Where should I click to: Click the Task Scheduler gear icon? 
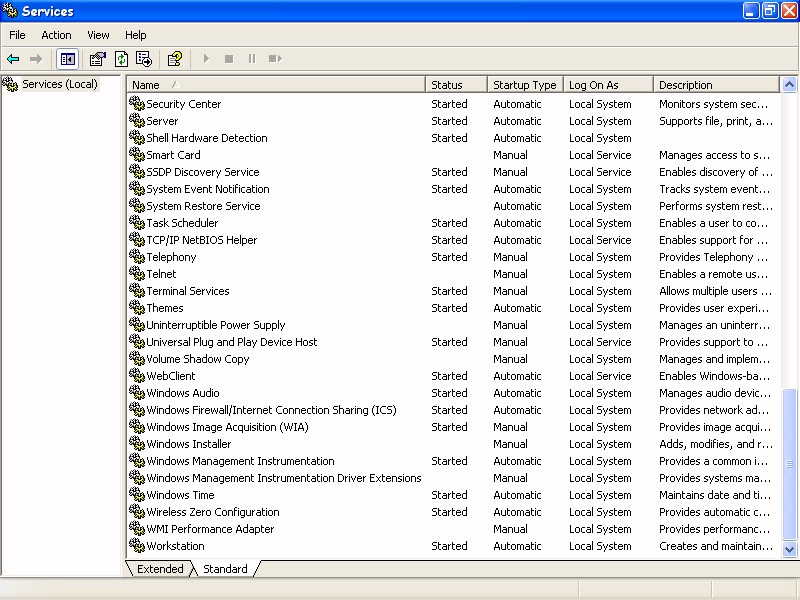coord(137,222)
